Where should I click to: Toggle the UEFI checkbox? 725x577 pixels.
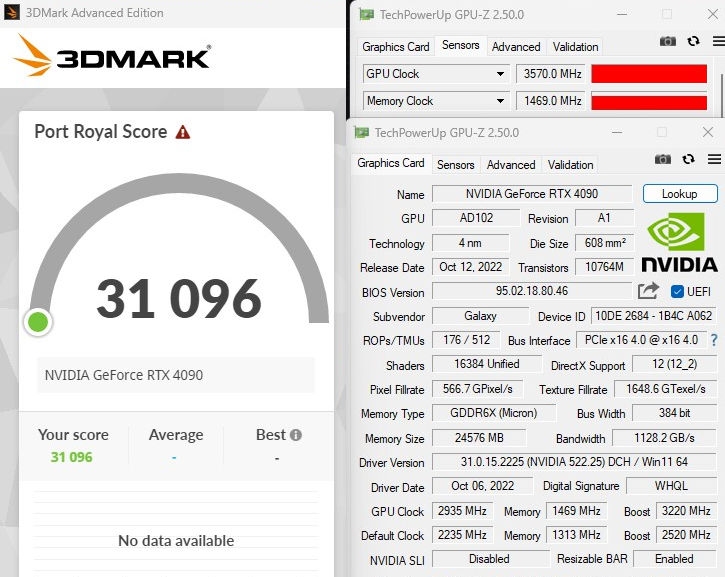coord(677,291)
